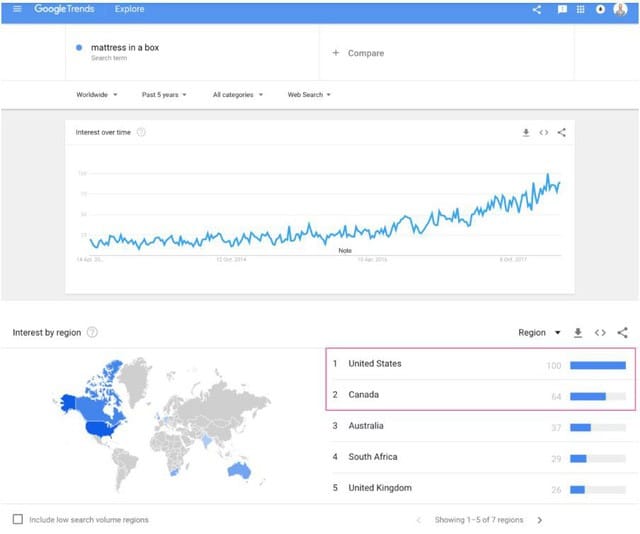Go to the previous page of regions
640x534 pixels.
coord(418,520)
